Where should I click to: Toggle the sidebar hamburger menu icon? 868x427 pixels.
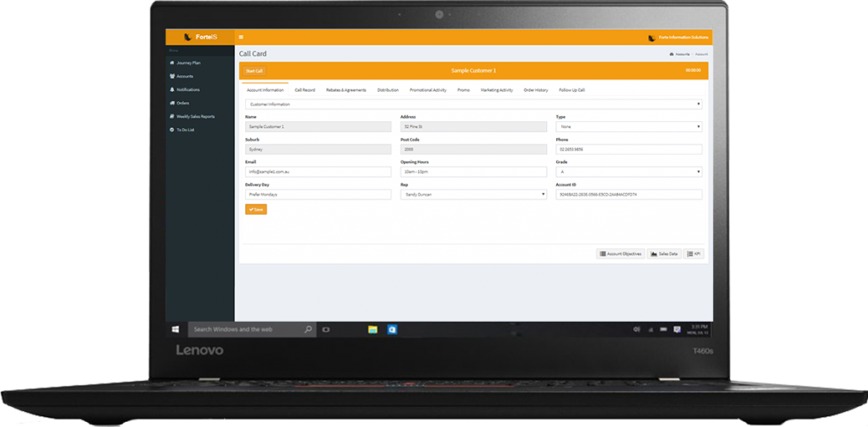(242, 37)
